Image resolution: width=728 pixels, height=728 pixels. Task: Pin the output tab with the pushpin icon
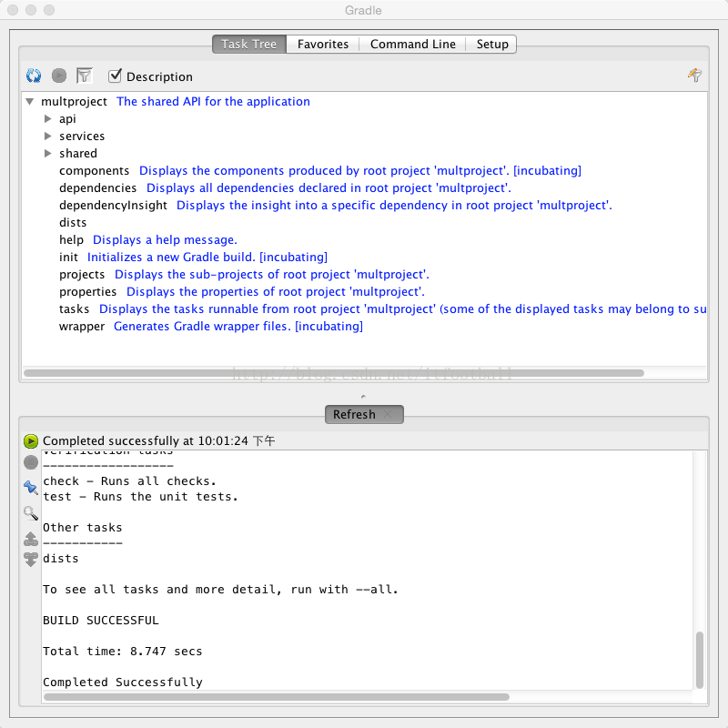coord(31,488)
